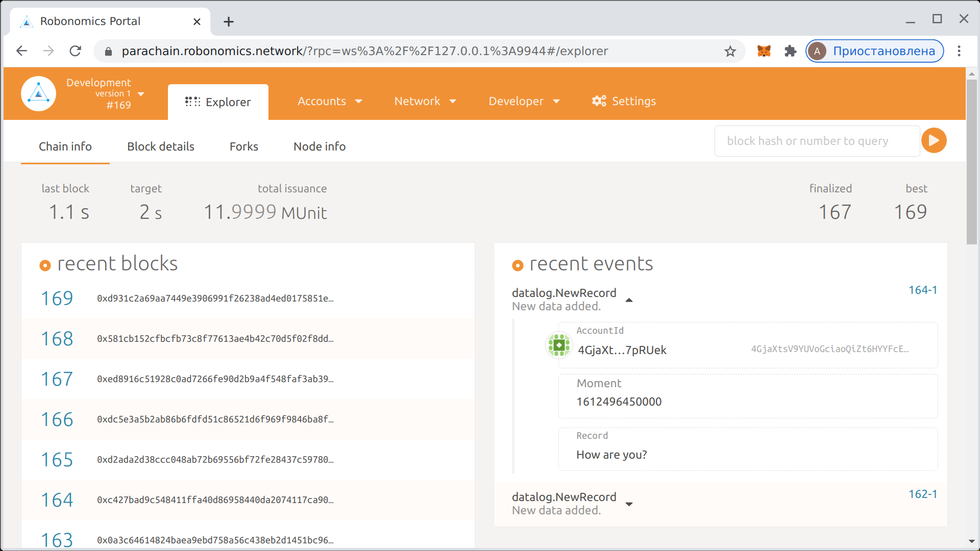980x551 pixels.
Task: Select record text How are you?
Action: coord(611,455)
